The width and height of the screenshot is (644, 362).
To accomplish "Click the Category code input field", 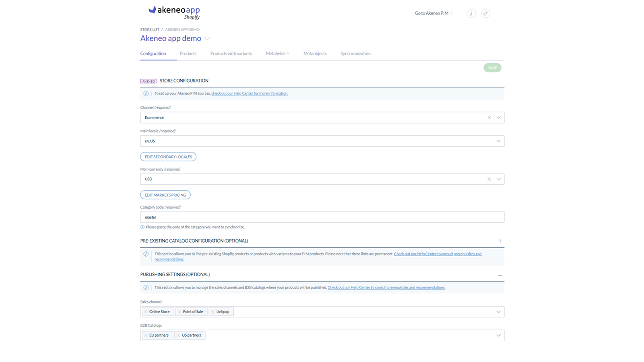I will [x=322, y=217].
